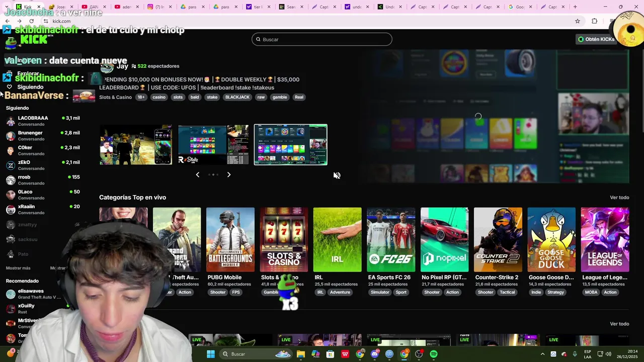Viewport: 644px width, 362px height.
Task: Click the Obtén KICKs button
Action: [596, 39]
